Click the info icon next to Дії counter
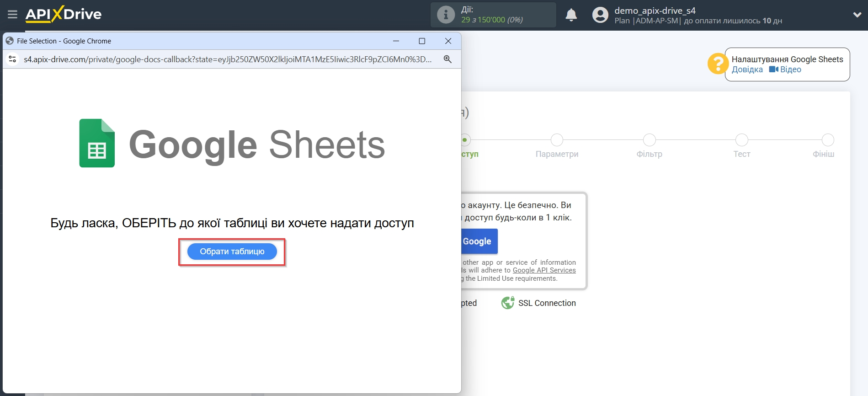This screenshot has width=868, height=396. point(446,15)
